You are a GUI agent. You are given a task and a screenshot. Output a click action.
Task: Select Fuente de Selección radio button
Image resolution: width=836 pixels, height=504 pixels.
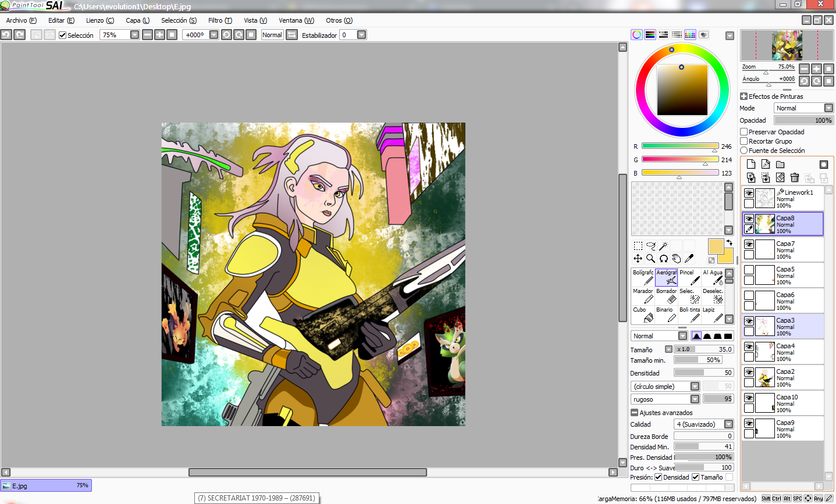[x=743, y=151]
